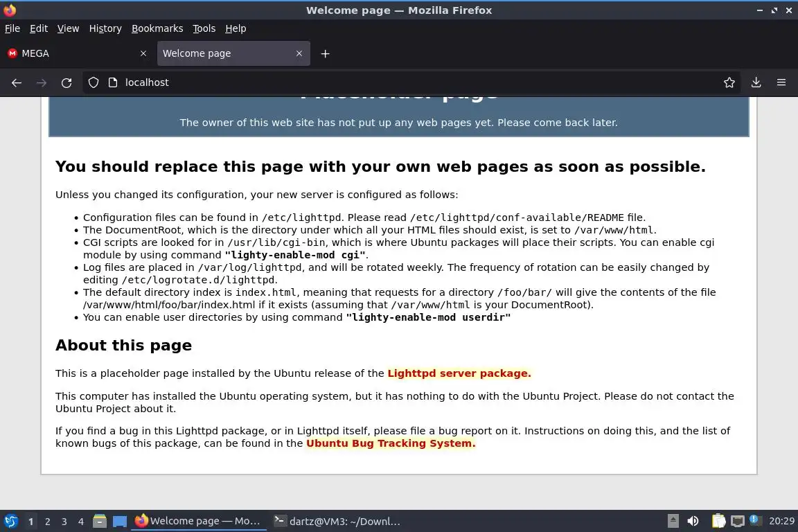Click the path '/usr/lib/cgi-bin'
The height and width of the screenshot is (532, 798).
point(276,243)
